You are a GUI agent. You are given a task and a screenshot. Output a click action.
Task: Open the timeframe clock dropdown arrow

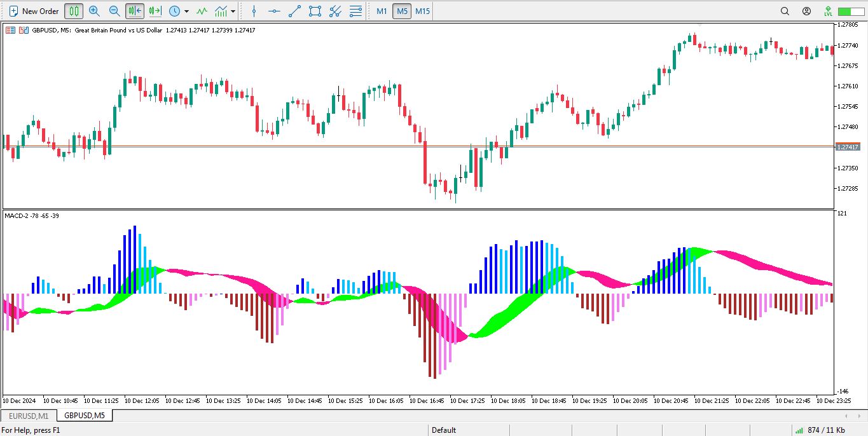tap(186, 11)
